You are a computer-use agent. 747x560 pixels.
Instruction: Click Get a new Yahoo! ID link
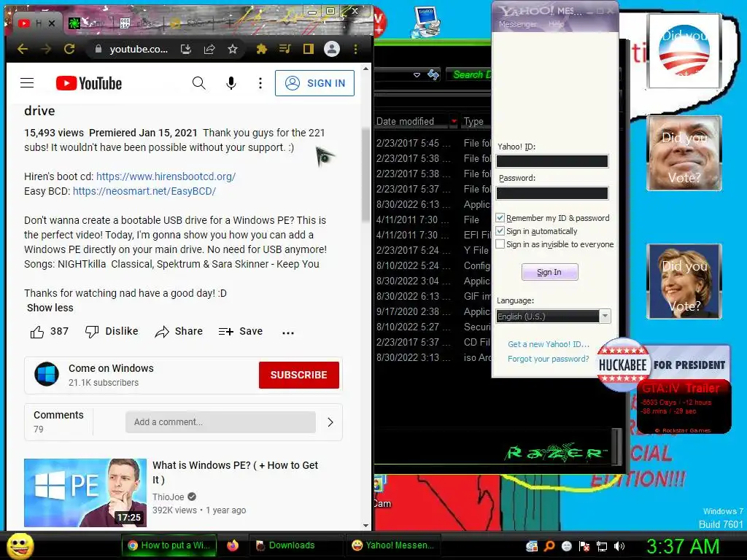coord(549,344)
